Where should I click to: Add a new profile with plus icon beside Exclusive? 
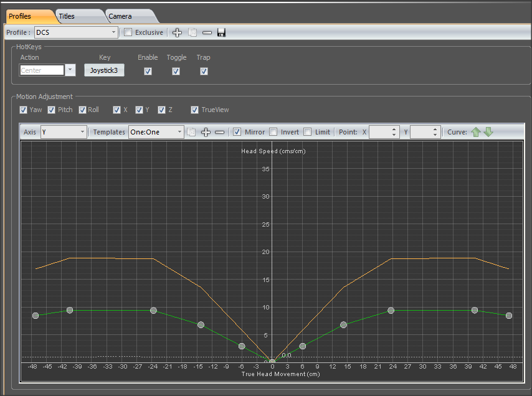[x=177, y=32]
